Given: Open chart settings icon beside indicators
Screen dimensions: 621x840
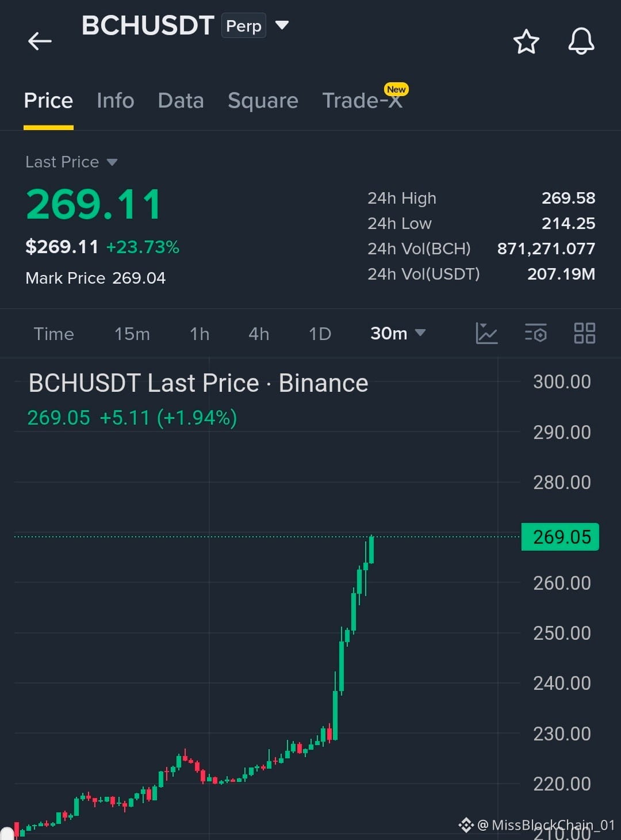Looking at the screenshot, I should (x=536, y=333).
